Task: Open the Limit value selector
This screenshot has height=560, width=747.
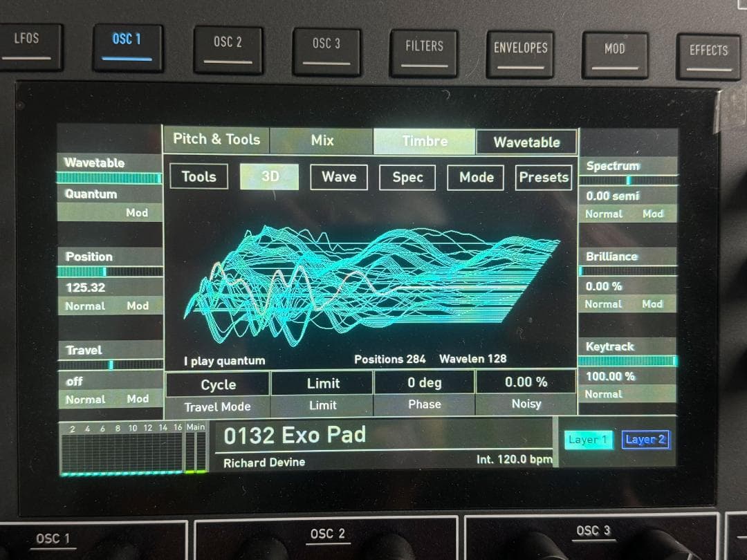Action: pyautogui.click(x=323, y=383)
